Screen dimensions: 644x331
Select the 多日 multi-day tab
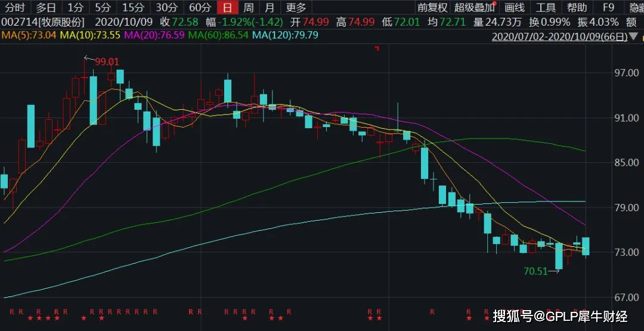tap(45, 8)
